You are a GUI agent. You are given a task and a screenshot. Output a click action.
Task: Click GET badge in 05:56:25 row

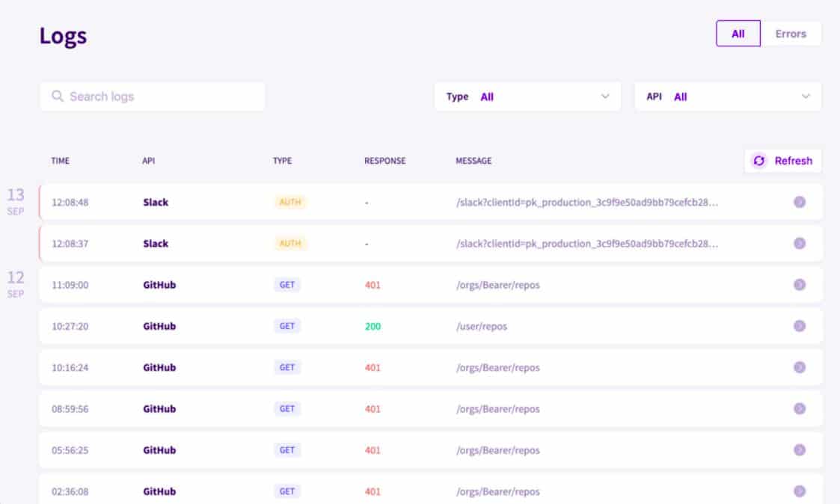point(287,449)
